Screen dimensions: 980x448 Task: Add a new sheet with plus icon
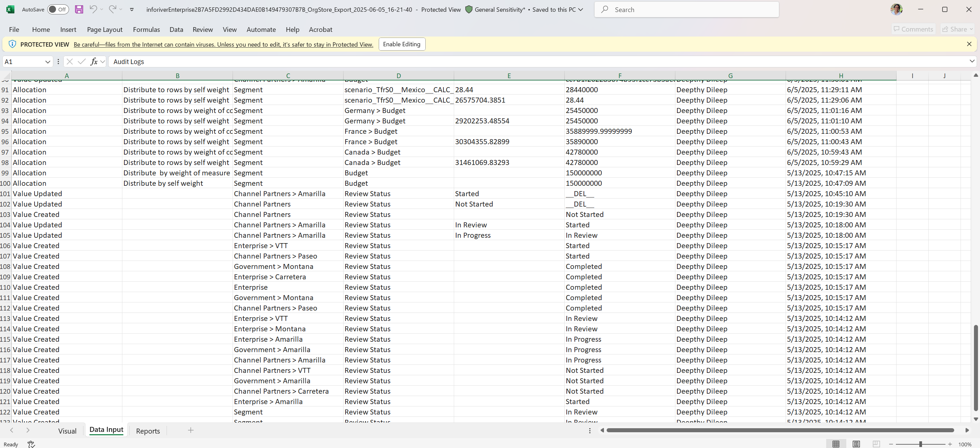click(191, 431)
